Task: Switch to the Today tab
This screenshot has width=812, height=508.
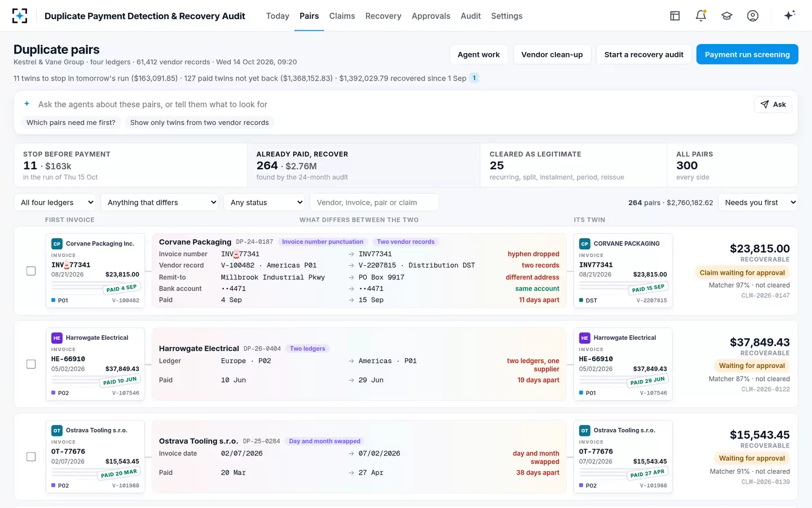Action: (277, 16)
